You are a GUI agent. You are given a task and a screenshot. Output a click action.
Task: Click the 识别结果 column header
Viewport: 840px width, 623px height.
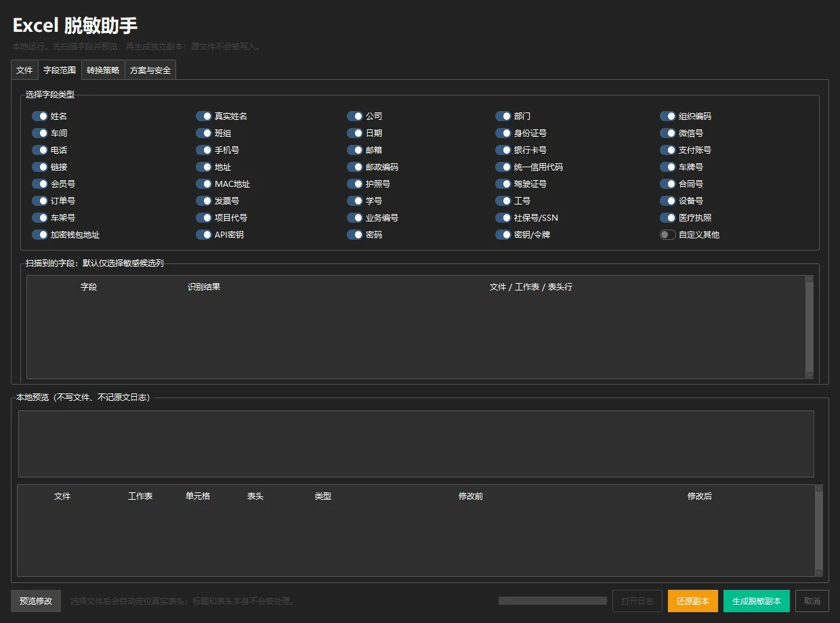pos(204,287)
